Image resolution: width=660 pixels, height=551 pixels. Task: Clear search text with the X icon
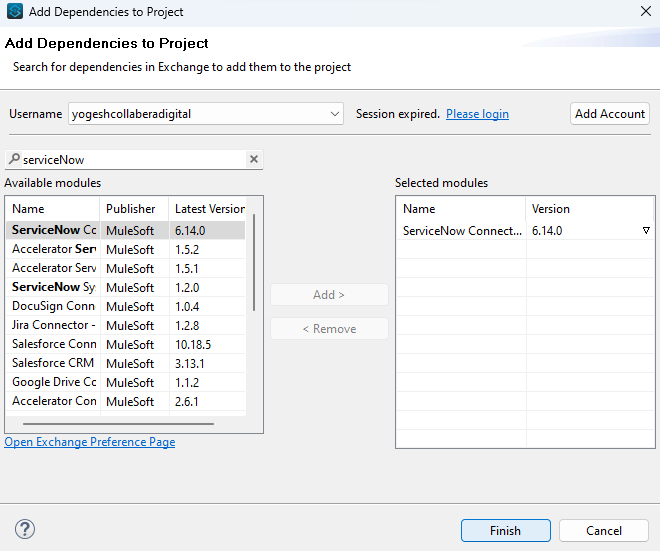[253, 159]
